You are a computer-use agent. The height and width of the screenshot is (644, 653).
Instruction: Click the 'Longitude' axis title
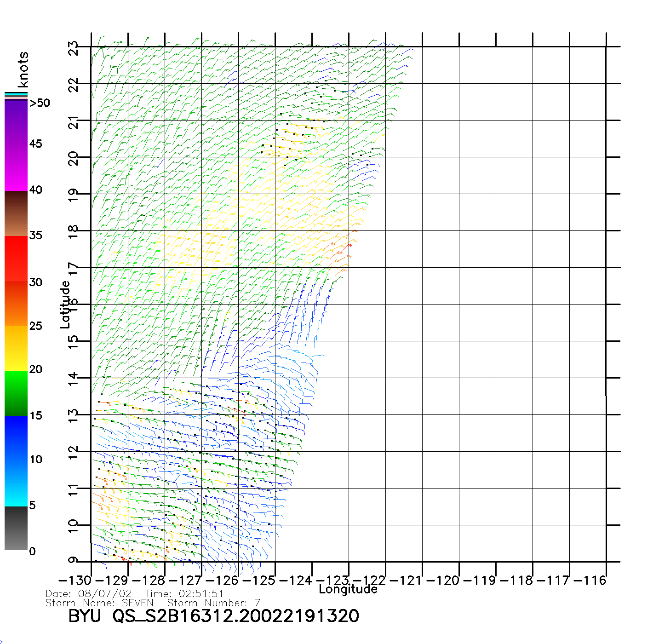348,589
